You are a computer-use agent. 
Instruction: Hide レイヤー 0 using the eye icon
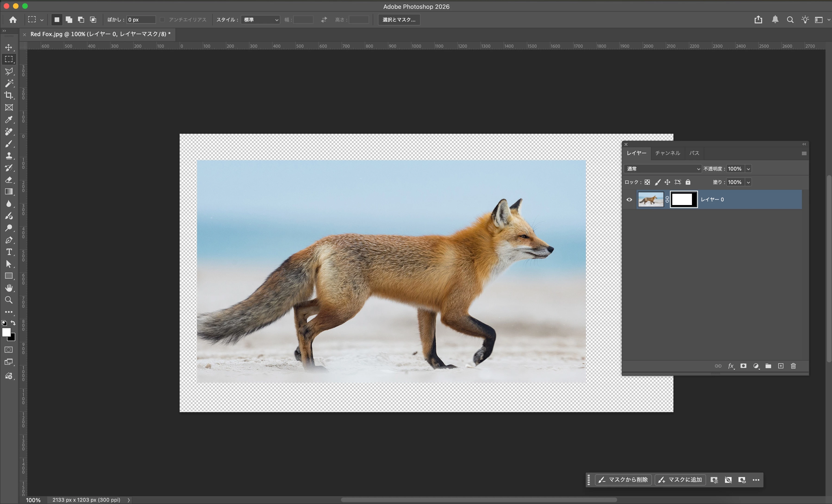coord(629,199)
